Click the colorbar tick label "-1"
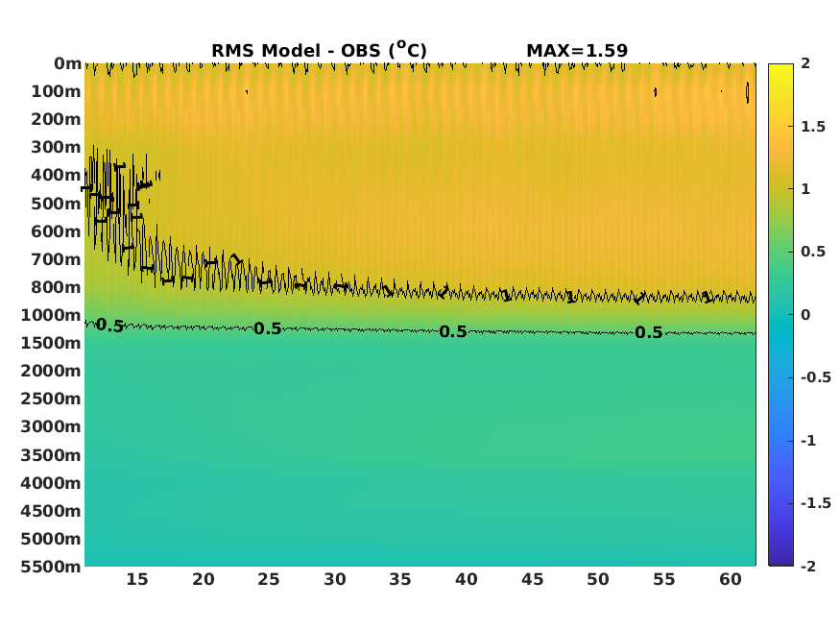 808,441
